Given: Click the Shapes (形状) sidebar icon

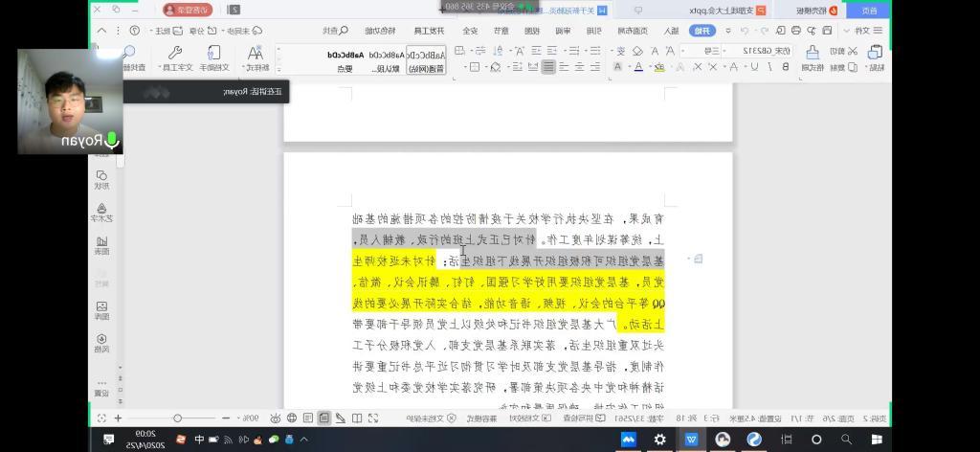Looking at the screenshot, I should coord(101,175).
